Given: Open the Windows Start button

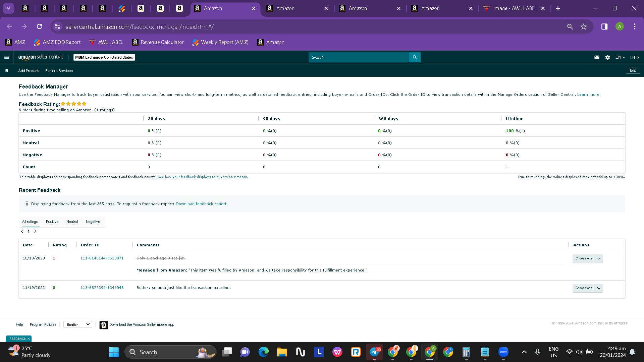Looking at the screenshot, I should (114, 352).
